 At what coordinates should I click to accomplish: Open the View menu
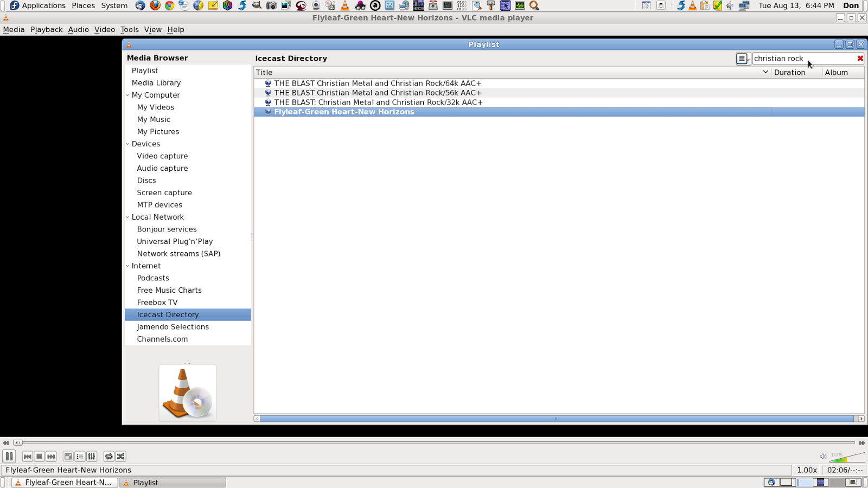click(152, 30)
